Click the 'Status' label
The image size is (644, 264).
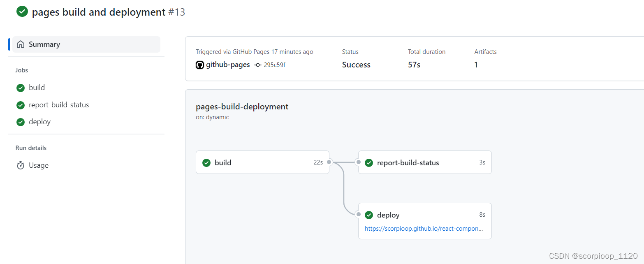(350, 52)
